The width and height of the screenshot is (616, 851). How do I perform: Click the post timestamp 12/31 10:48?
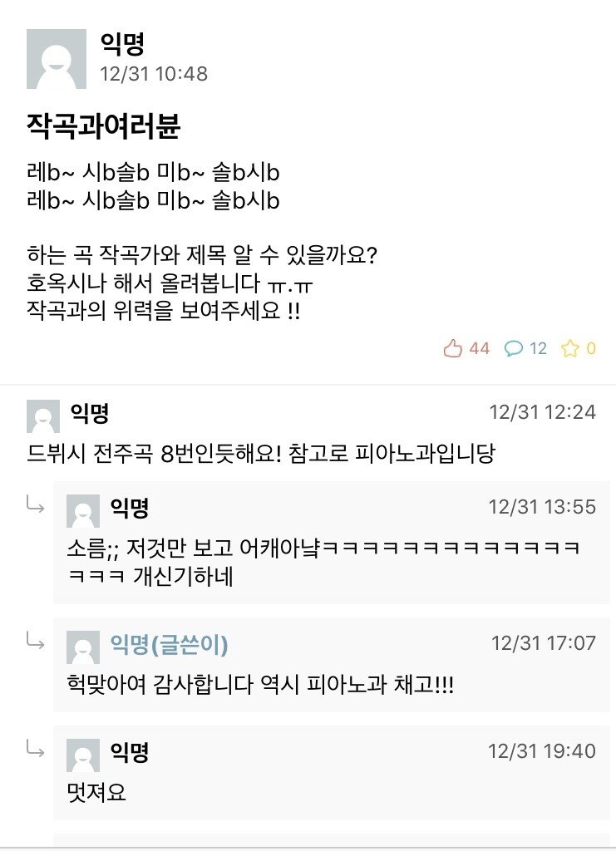(x=154, y=73)
